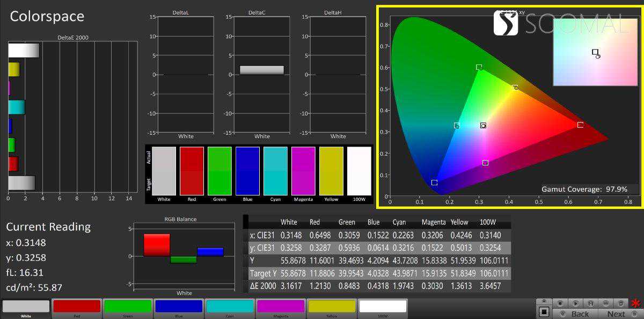Click the large black square icon left of Back
Screen dimensions: 644x319
(544, 312)
